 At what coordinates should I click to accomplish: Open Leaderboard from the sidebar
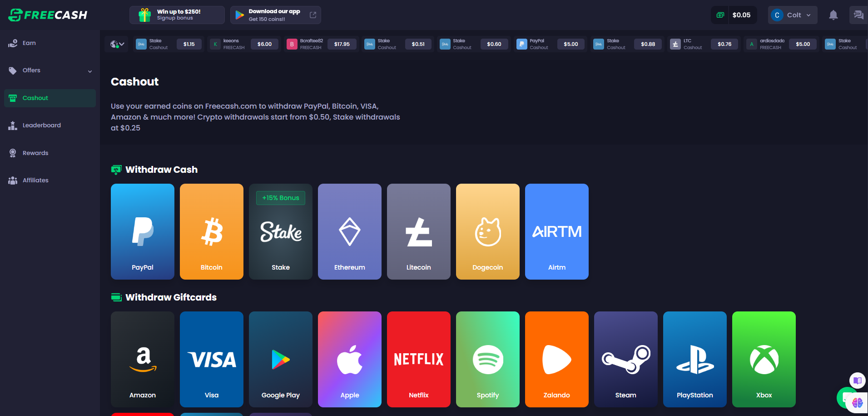click(x=41, y=125)
